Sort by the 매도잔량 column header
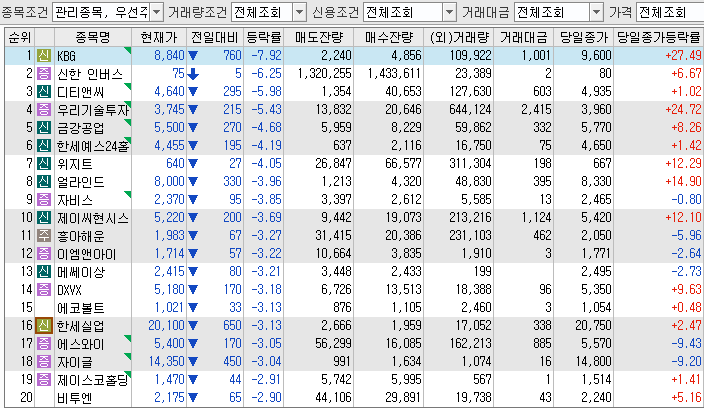704x408 pixels. tap(319, 37)
